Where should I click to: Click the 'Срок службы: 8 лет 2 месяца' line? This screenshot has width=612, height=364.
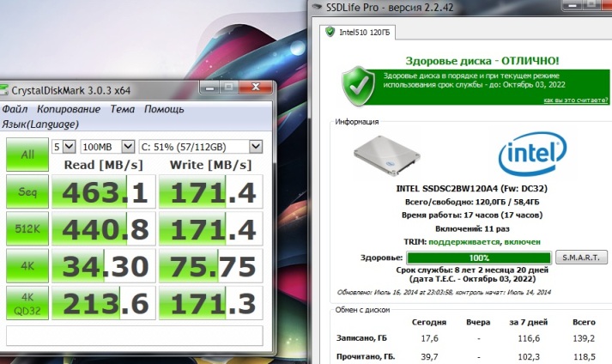click(x=472, y=270)
